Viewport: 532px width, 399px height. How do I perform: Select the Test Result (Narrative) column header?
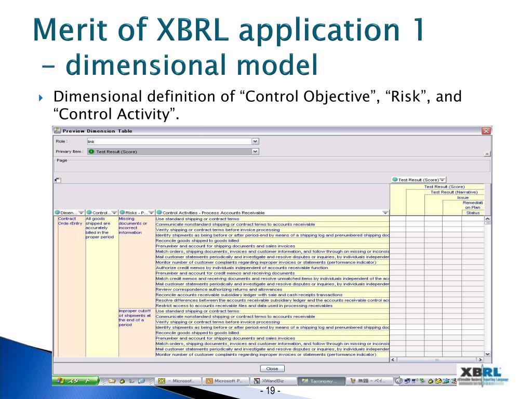click(x=454, y=192)
